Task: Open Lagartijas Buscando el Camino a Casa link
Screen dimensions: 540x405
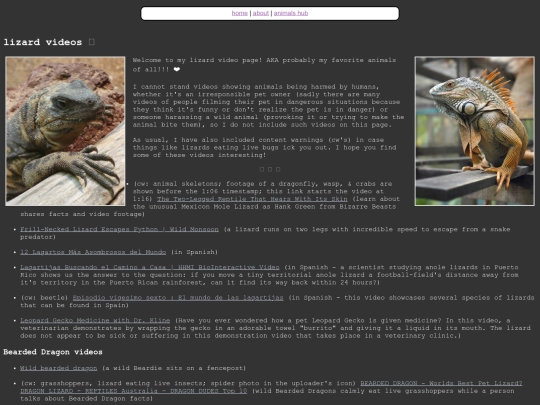Action: 150,267
